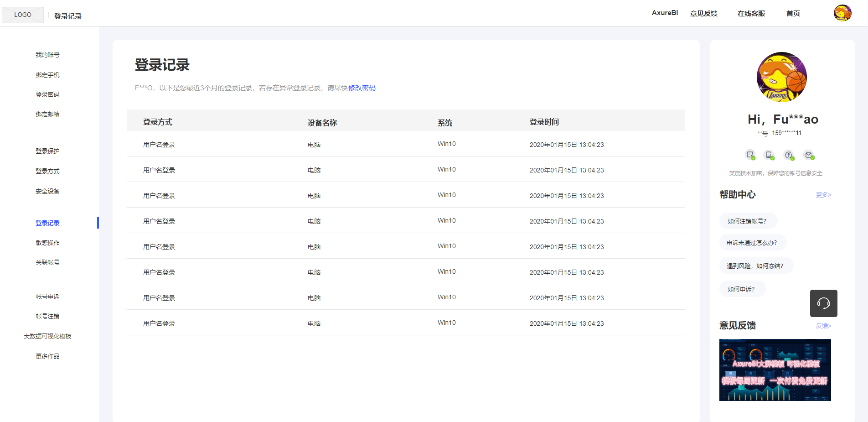Select 帐号申诉 in the sidebar

47,297
